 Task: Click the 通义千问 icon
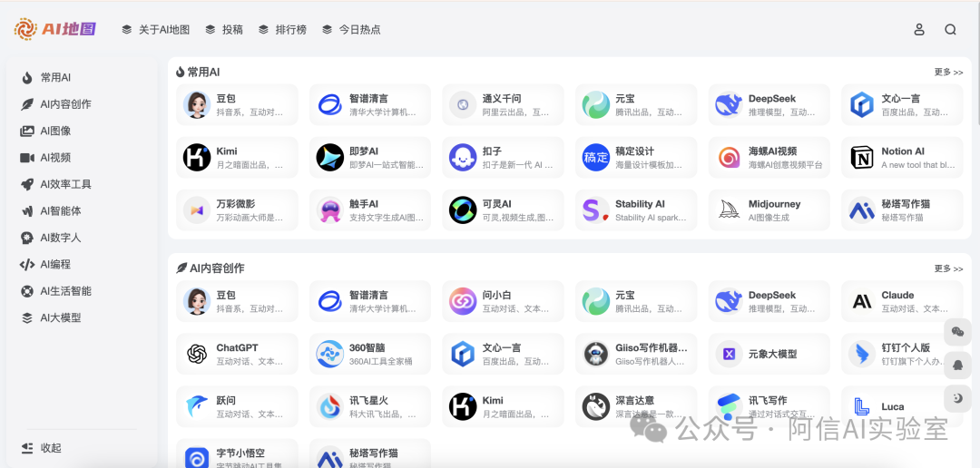click(463, 104)
